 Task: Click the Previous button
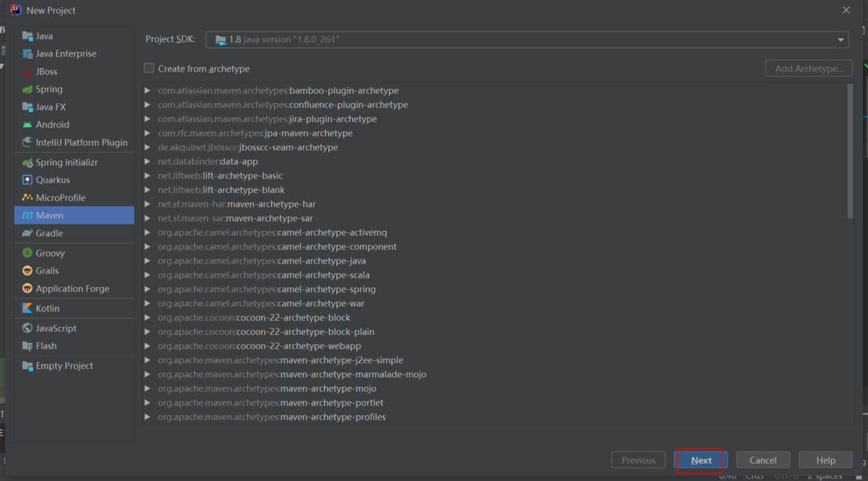(638, 460)
